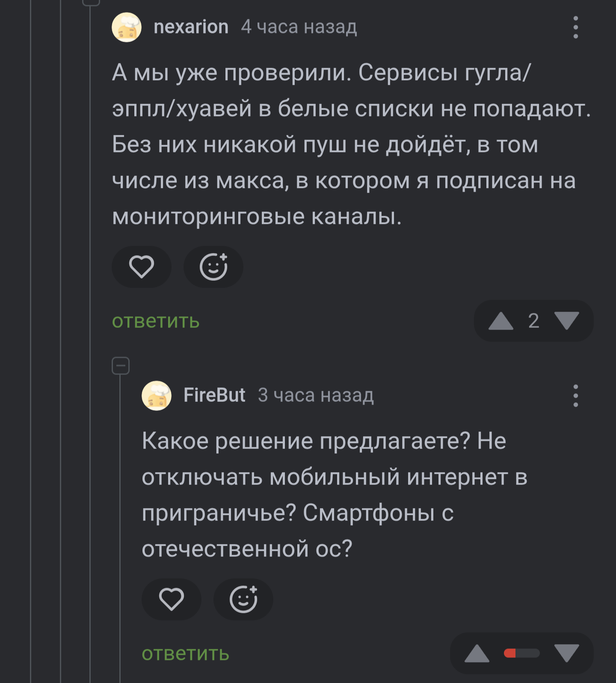The width and height of the screenshot is (616, 683).
Task: Like nexarion's comment with heart
Action: click(142, 267)
